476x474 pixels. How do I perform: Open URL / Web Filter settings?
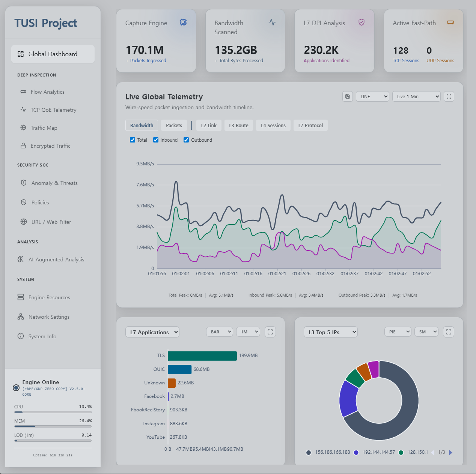(x=51, y=222)
